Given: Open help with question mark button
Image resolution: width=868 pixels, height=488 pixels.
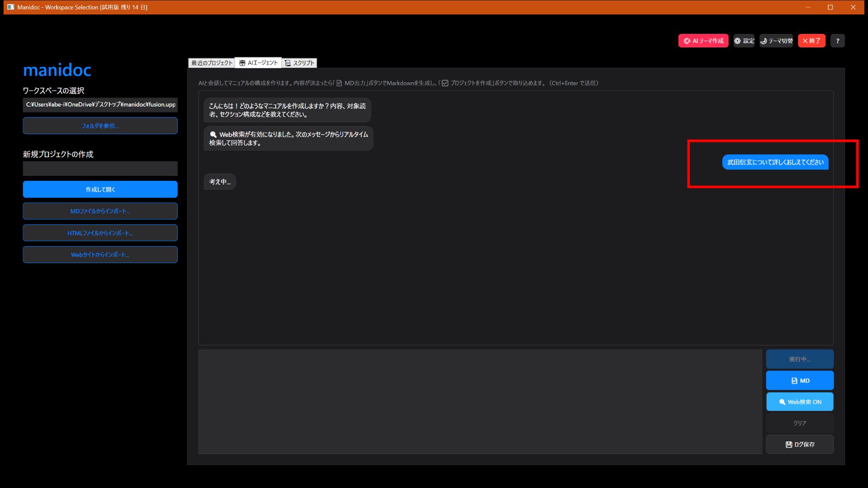Looking at the screenshot, I should pyautogui.click(x=837, y=41).
